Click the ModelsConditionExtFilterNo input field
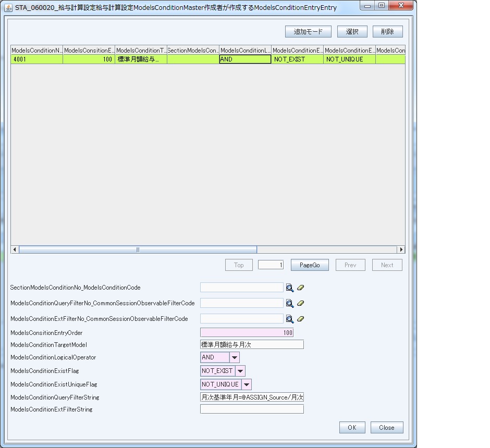 click(241, 319)
